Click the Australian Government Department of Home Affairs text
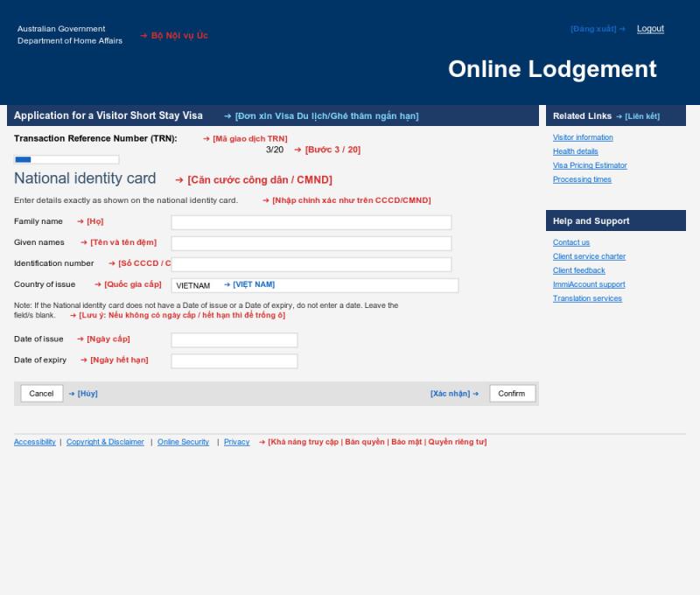700x595 pixels. pos(70,35)
